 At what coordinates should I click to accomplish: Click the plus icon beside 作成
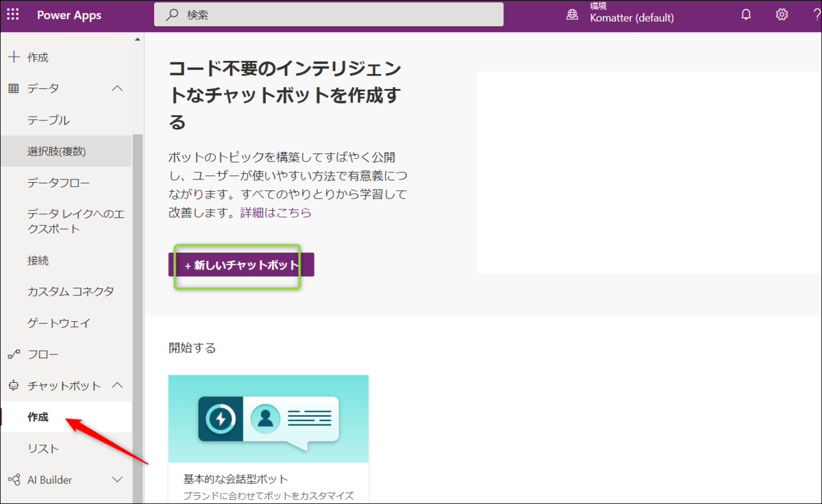pos(13,58)
